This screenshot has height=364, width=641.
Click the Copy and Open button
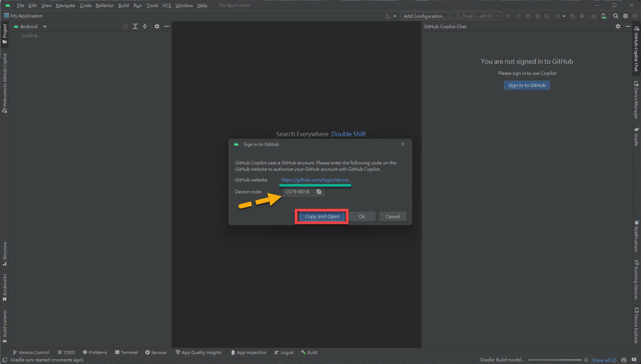click(322, 217)
